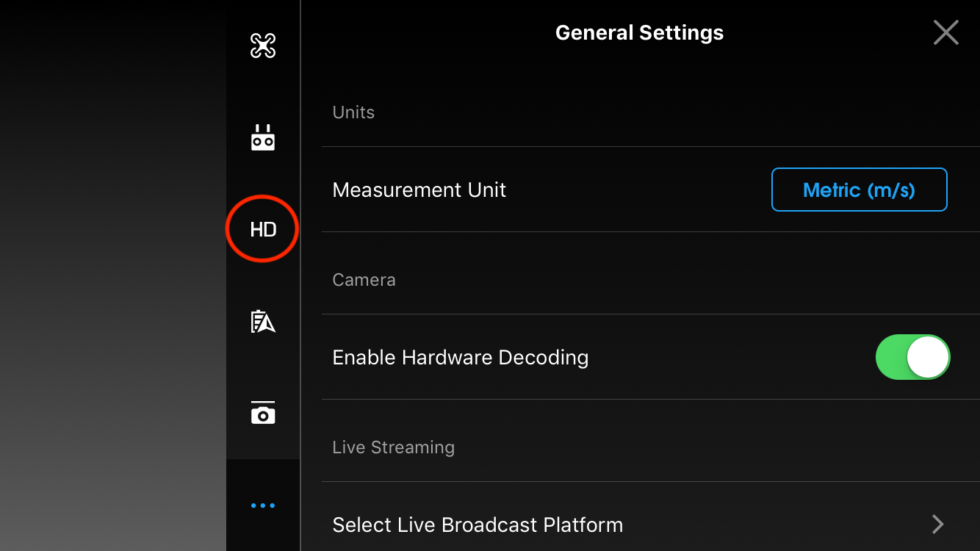
Task: Open the aircraft battery settings icon
Action: pyautogui.click(x=263, y=321)
